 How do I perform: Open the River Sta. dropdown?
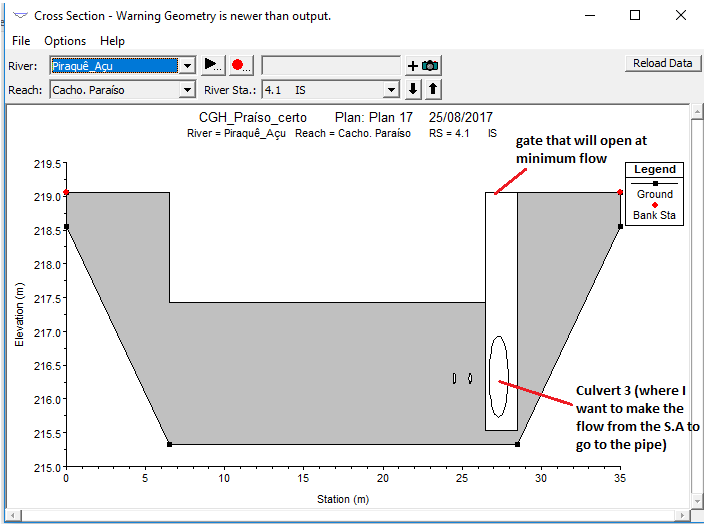click(392, 90)
